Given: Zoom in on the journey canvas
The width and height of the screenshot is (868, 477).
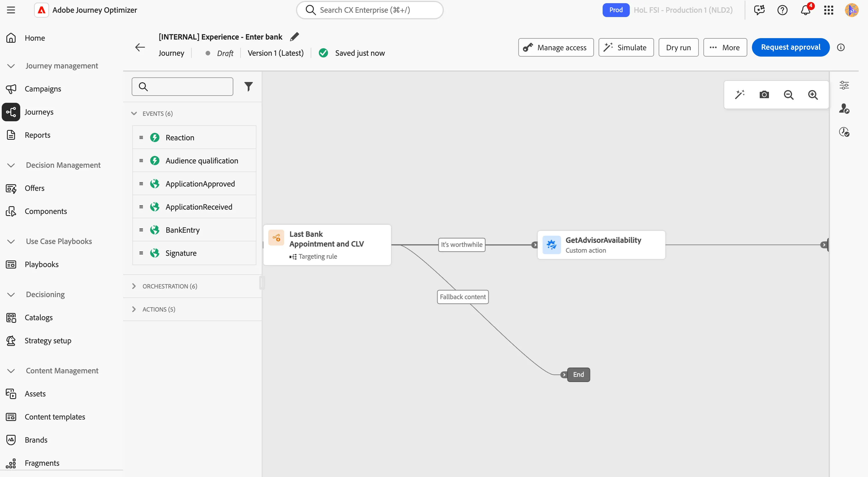Looking at the screenshot, I should click(813, 95).
